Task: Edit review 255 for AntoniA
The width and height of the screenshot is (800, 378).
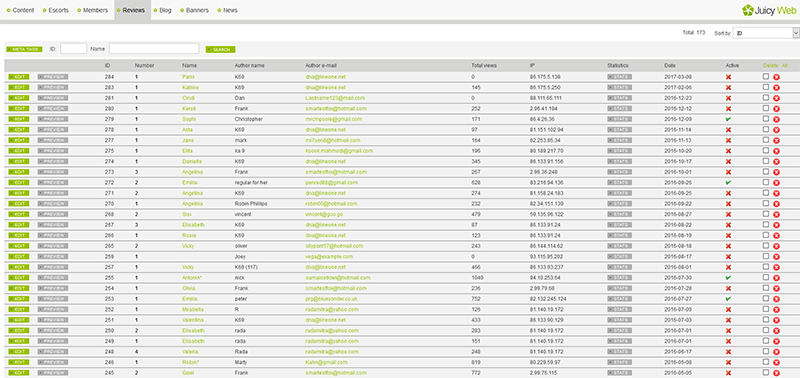Action: coord(18,278)
